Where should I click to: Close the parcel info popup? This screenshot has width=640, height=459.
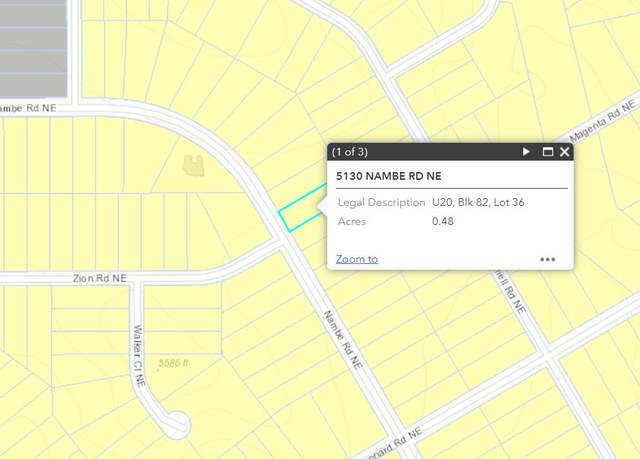pos(564,152)
